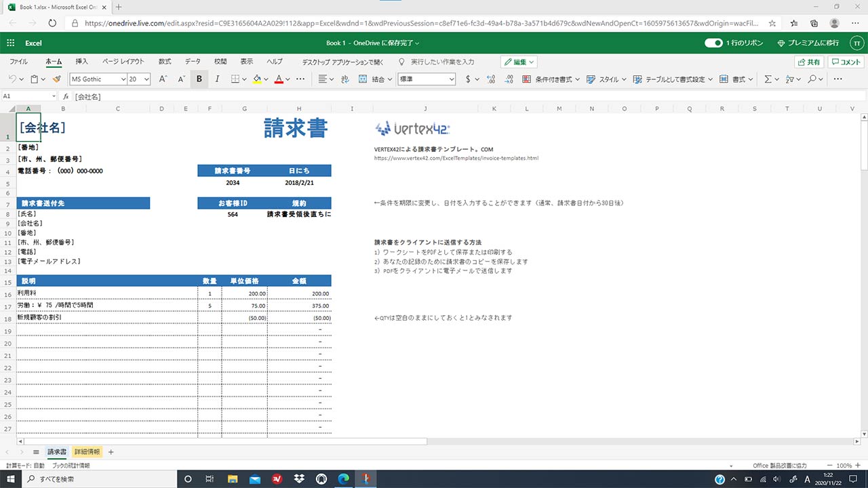868x488 pixels.
Task: Open the MS Gothic font name dropdown
Action: click(98, 79)
